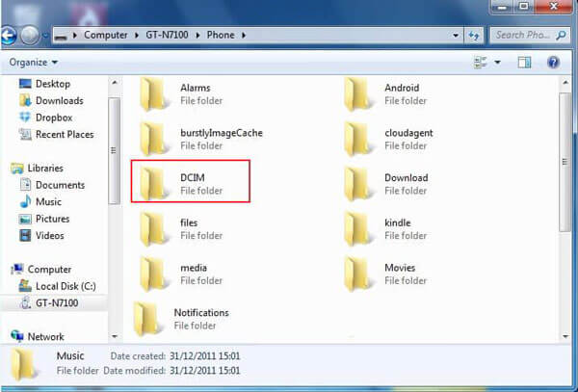Click the Music name in details pane
Screen dimensions: 578x392
pos(70,356)
